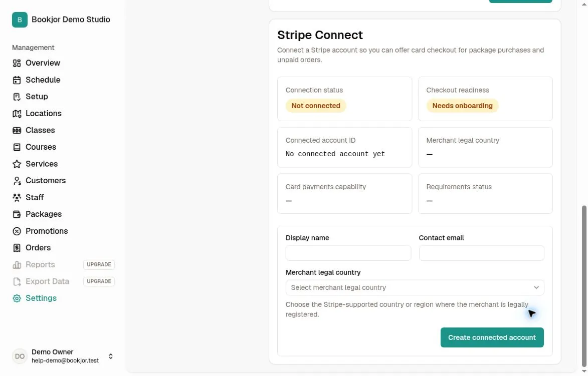Click the Packages wallet icon

(17, 214)
